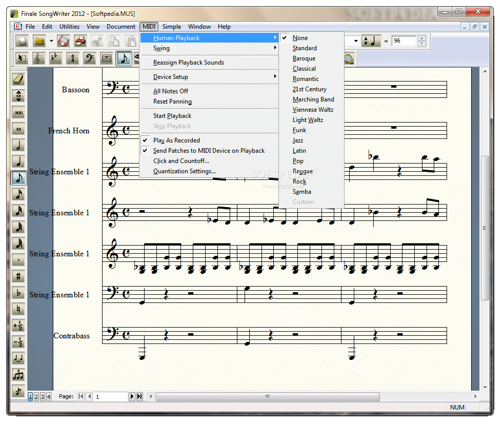Select None in the Human Playback styles
Viewport: 504px width, 426px height.
[x=311, y=38]
